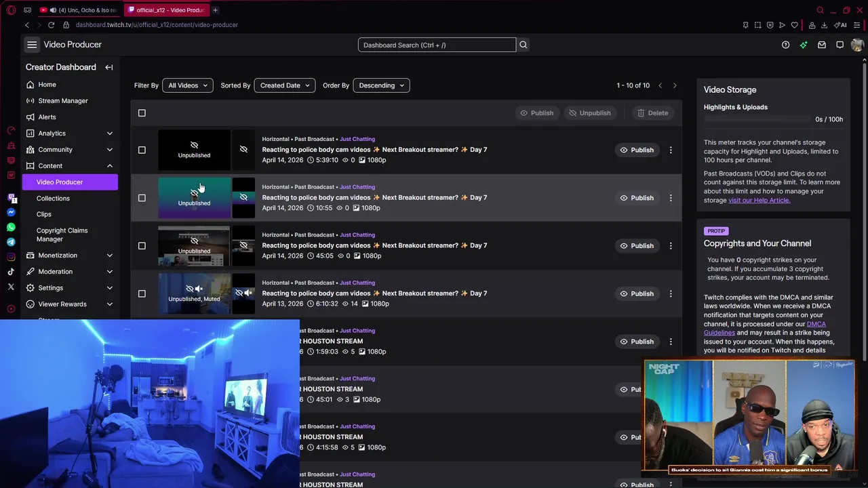This screenshot has width=868, height=488.
Task: Click the heart bookmark icon in address bar
Action: (x=795, y=25)
